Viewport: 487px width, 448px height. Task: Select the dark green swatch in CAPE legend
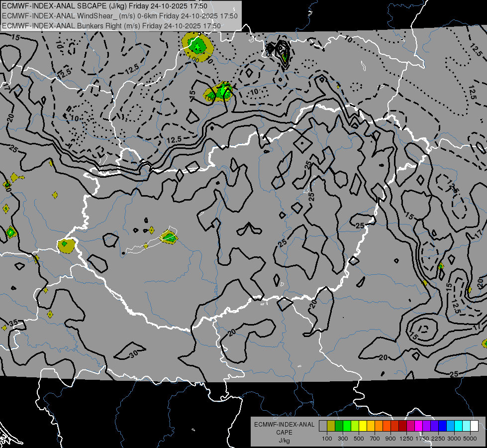pos(339,426)
